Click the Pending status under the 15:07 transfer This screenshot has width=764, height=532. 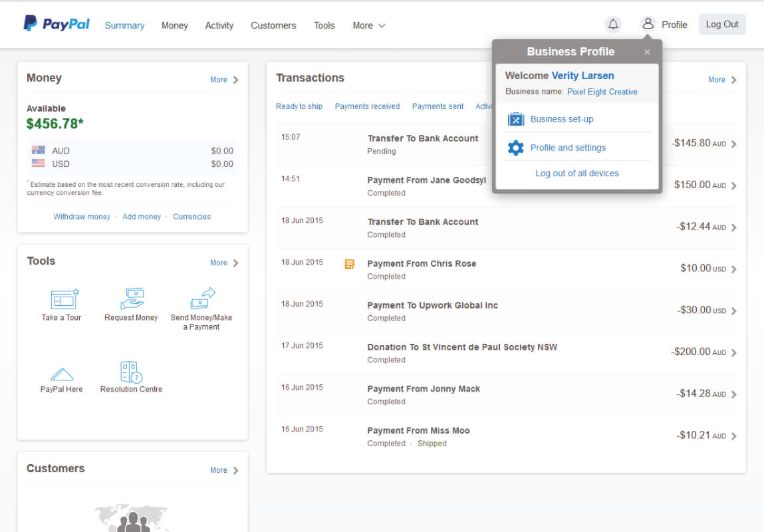382,151
